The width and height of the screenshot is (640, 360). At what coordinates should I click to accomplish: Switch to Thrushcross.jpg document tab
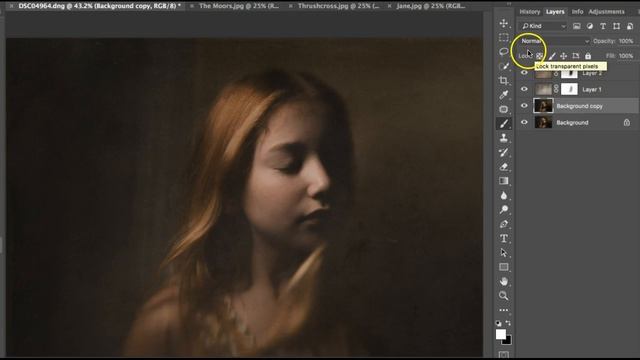tap(338, 6)
